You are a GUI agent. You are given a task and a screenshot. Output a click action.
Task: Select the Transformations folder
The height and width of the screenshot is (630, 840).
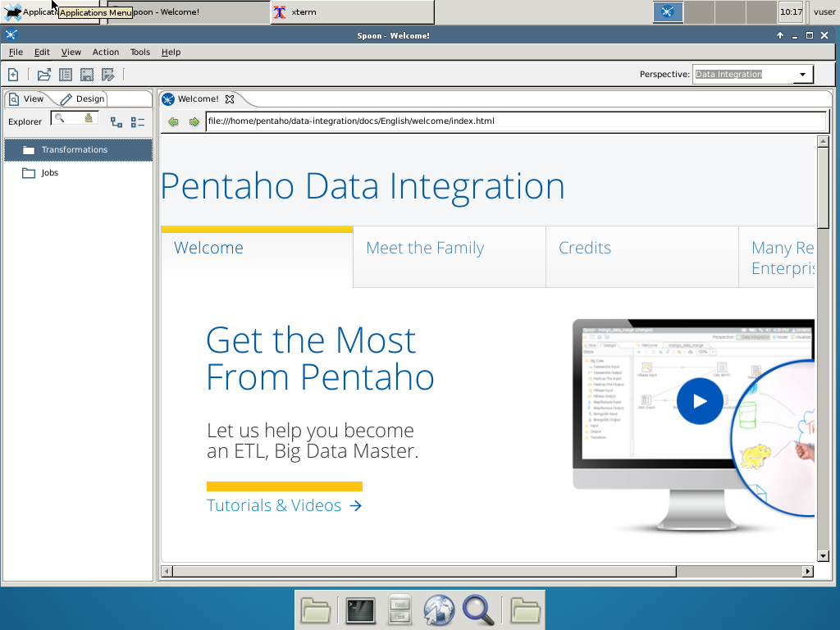tap(78, 149)
